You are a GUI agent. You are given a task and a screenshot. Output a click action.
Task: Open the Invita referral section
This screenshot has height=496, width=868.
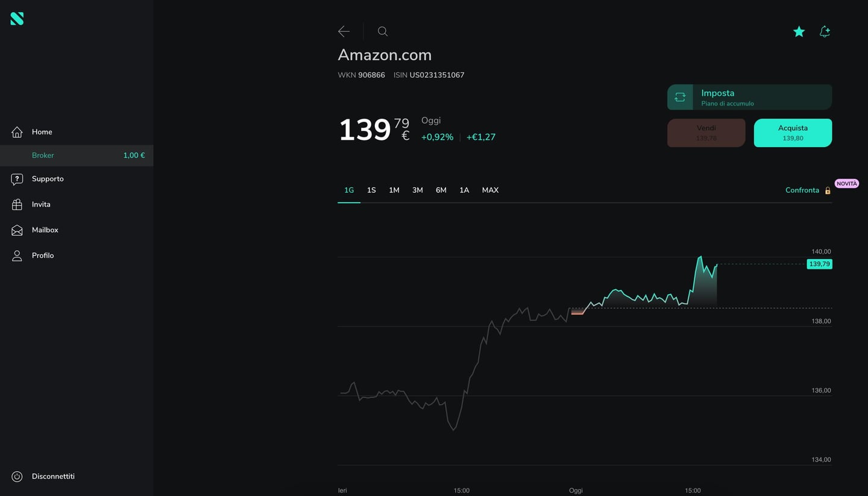(40, 204)
